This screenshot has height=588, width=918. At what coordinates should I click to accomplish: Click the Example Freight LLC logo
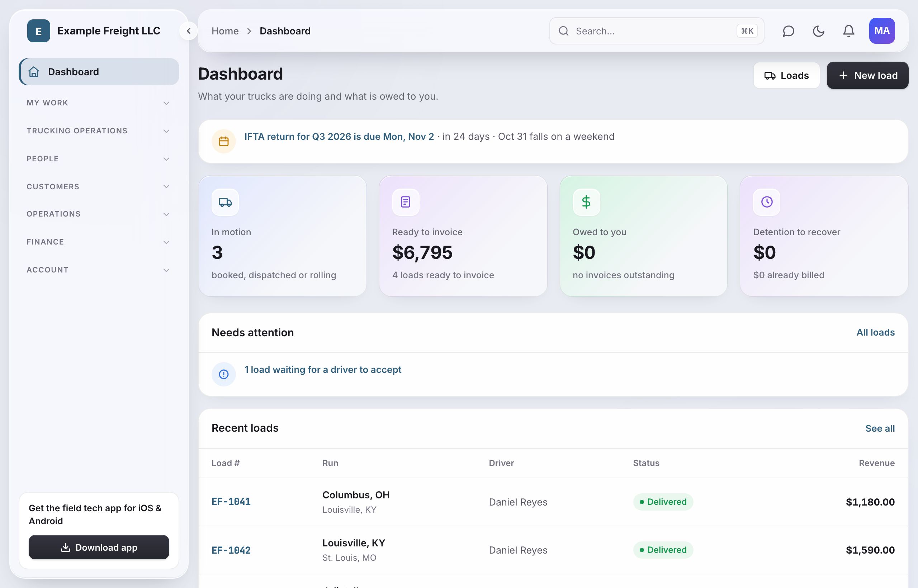[x=39, y=31]
